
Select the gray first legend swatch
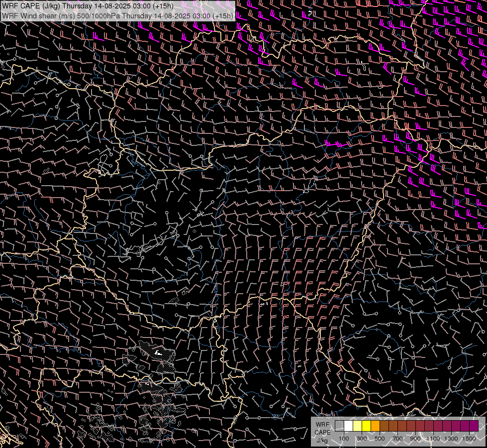(339, 426)
